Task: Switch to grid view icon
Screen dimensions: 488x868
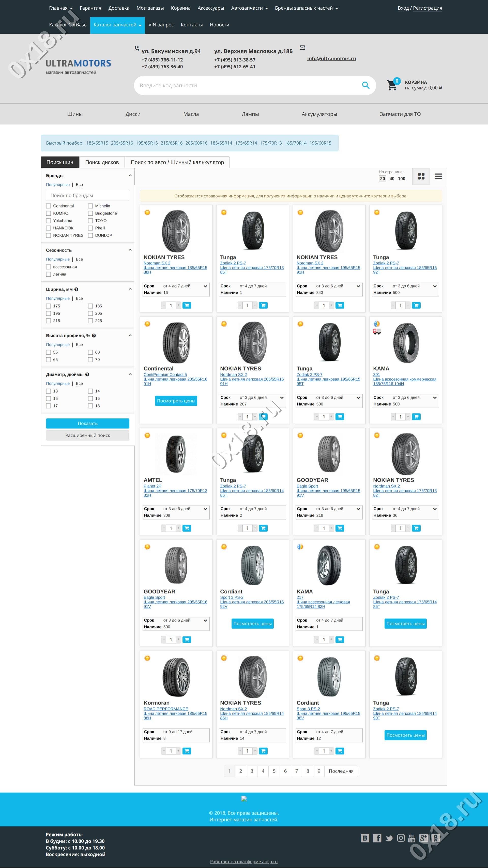Action: pyautogui.click(x=421, y=176)
